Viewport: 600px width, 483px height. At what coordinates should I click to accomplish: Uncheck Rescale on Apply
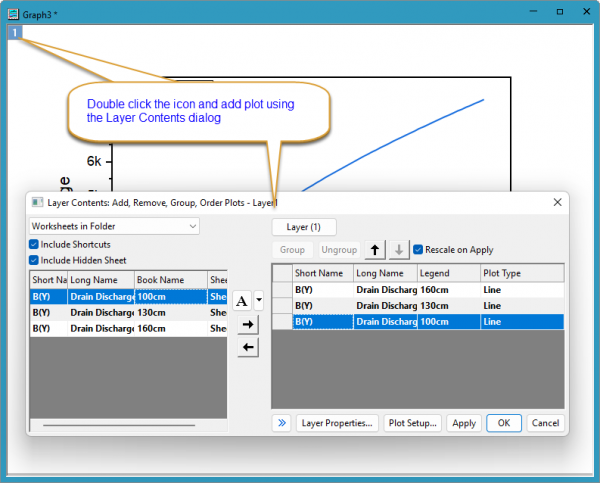pyautogui.click(x=418, y=250)
